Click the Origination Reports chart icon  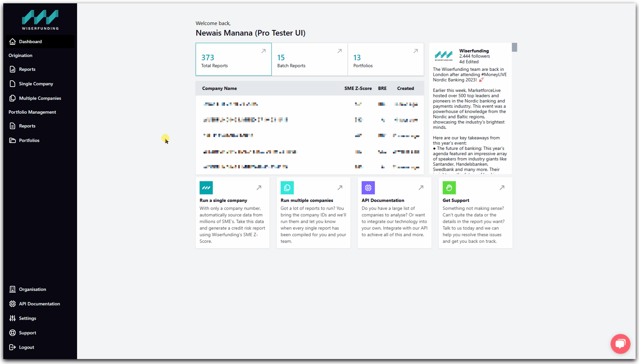(13, 69)
